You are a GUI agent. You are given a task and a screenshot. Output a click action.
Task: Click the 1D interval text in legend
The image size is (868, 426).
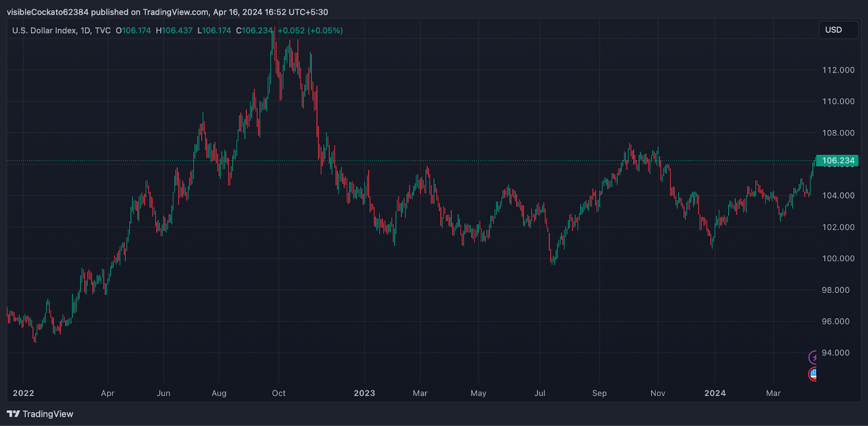pos(85,30)
